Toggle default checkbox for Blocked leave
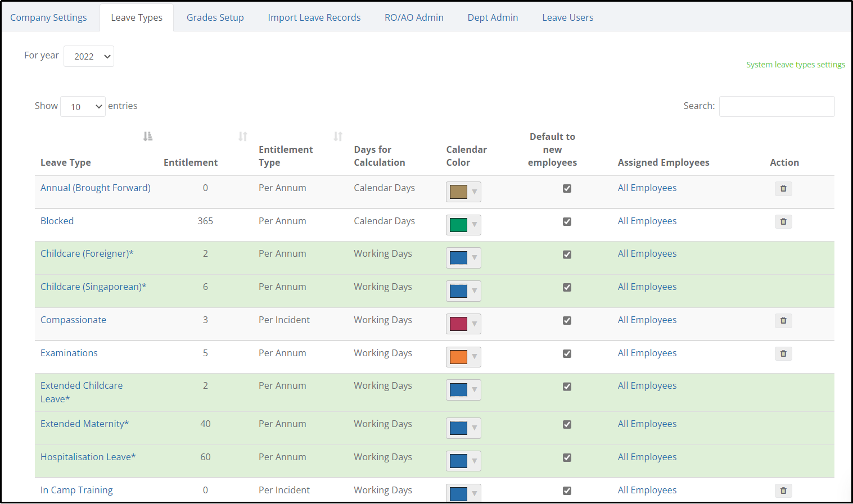853x504 pixels. tap(567, 222)
